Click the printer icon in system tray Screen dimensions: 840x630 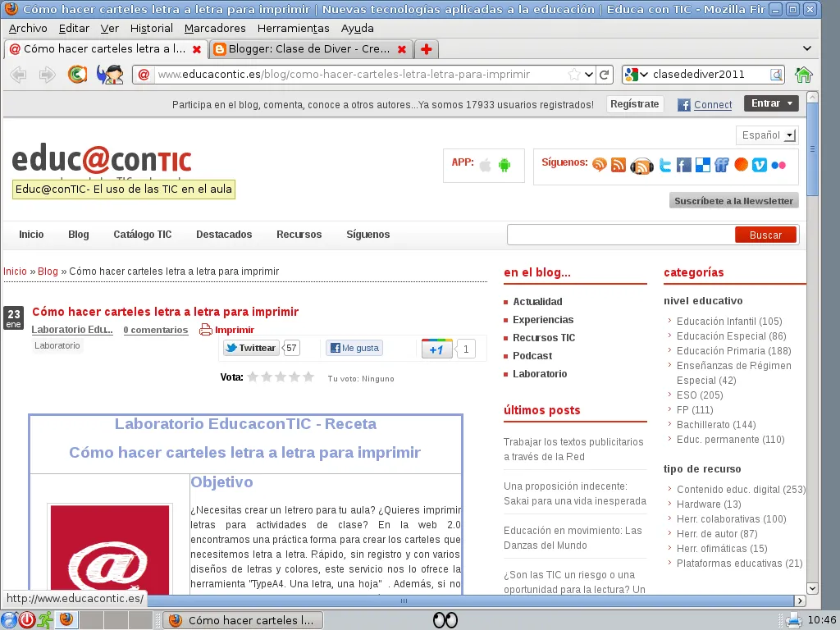[793, 620]
